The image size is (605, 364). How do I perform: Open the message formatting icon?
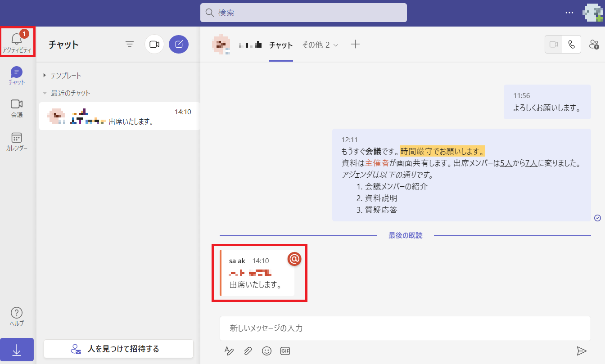pos(229,351)
